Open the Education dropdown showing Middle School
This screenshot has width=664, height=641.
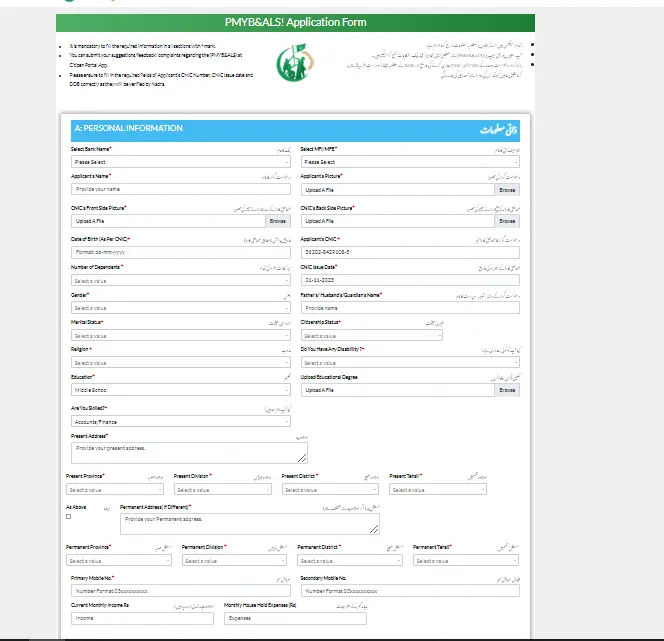[x=181, y=390]
